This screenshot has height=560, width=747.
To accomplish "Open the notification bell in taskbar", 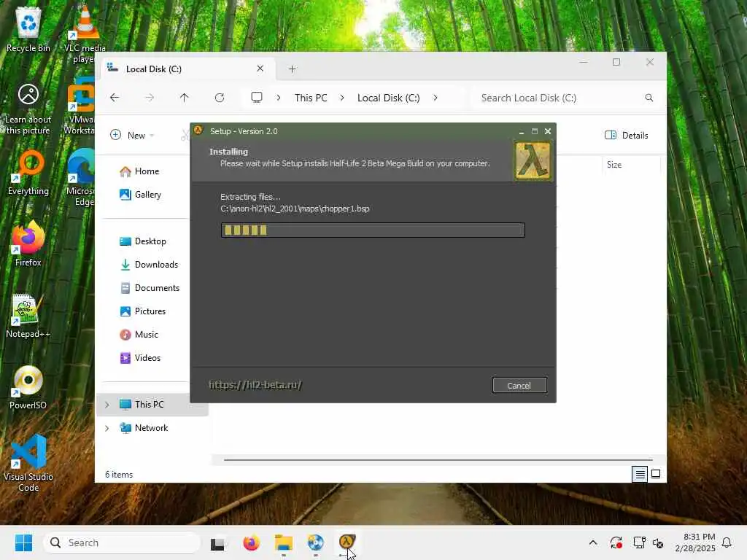I will pos(727,542).
